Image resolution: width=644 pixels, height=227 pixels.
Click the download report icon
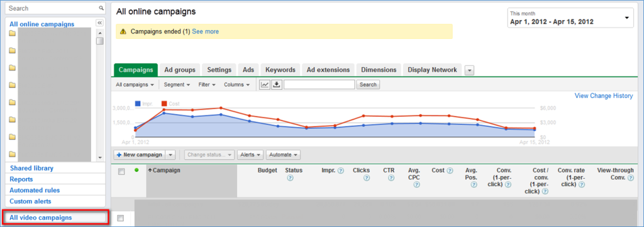[277, 84]
